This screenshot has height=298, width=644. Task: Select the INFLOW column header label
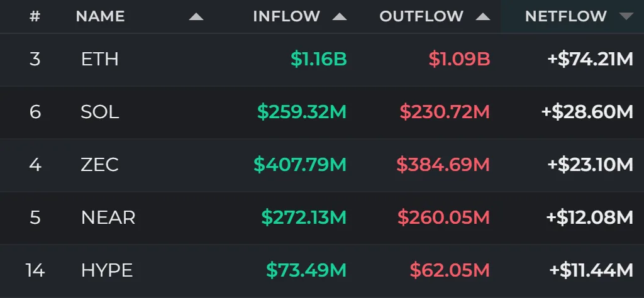pos(287,16)
